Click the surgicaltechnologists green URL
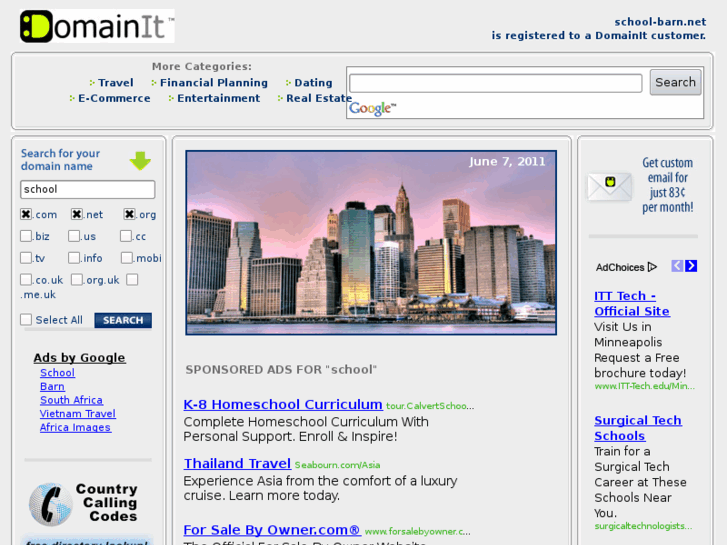This screenshot has width=727, height=545. coord(643,526)
